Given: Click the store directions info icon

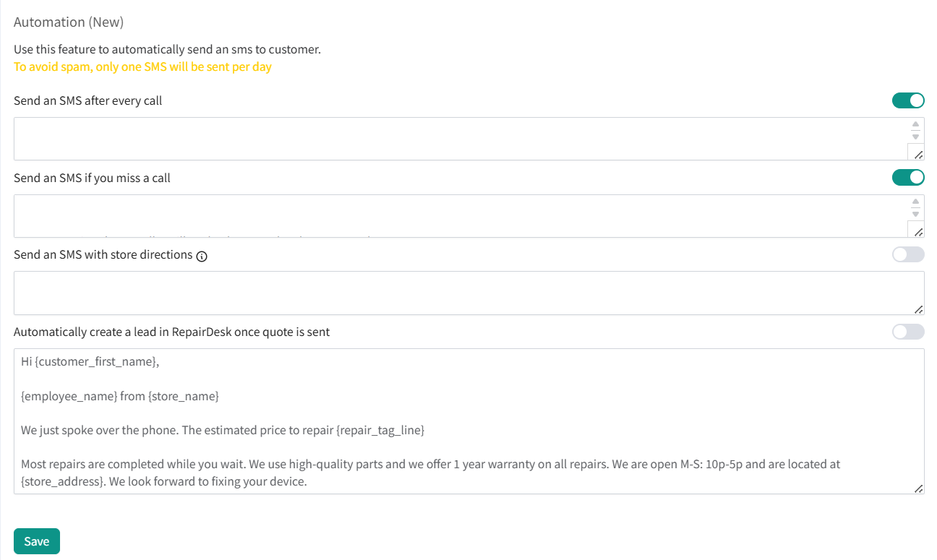Looking at the screenshot, I should [202, 256].
